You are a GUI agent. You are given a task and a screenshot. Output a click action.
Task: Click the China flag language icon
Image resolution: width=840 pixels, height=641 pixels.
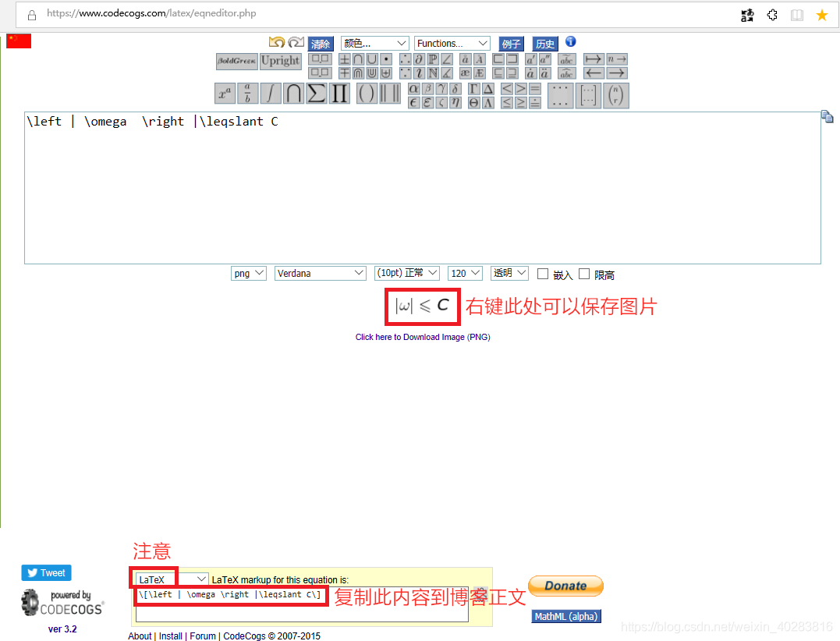pyautogui.click(x=19, y=41)
